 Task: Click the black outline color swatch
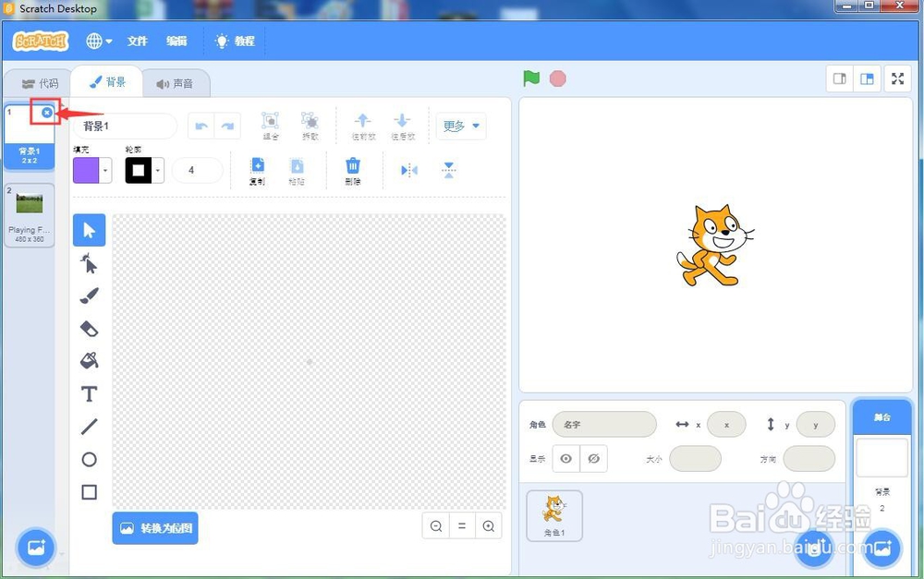(139, 170)
